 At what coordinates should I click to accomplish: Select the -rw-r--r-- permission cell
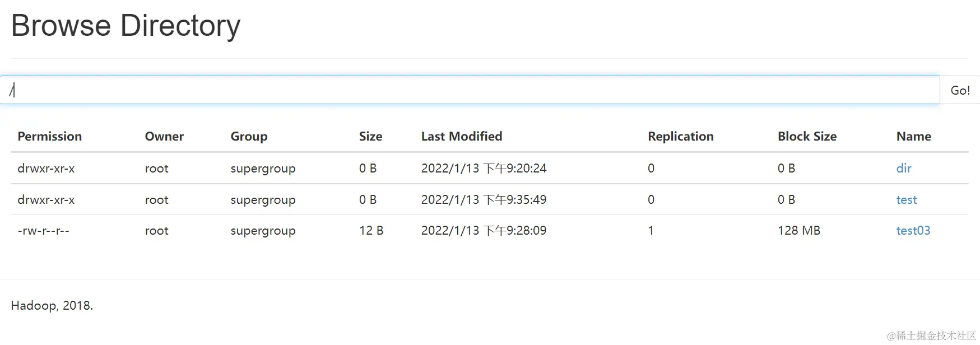(44, 230)
